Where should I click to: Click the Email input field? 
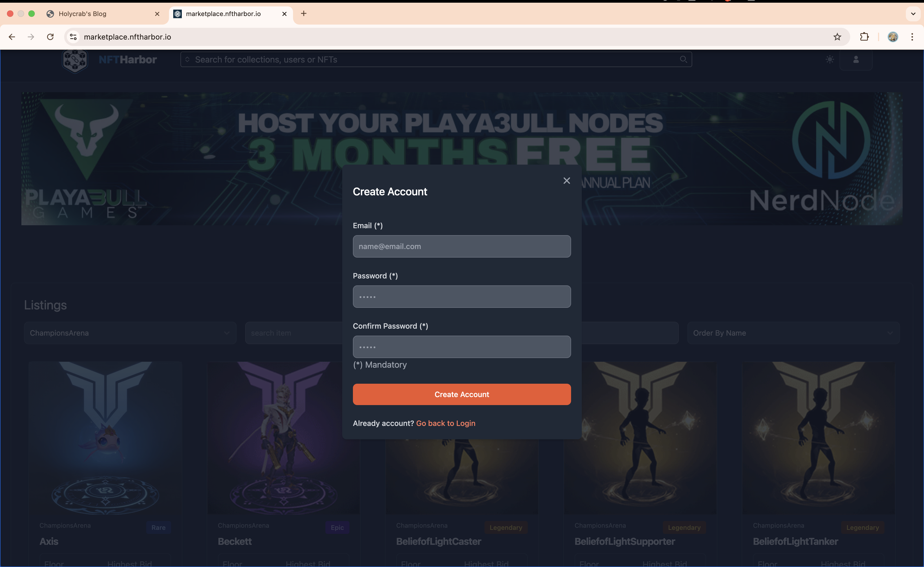click(x=462, y=246)
